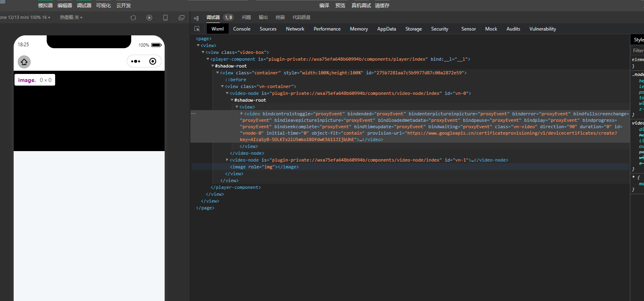Open the three-dot capsule menu in simulator

pos(136,61)
